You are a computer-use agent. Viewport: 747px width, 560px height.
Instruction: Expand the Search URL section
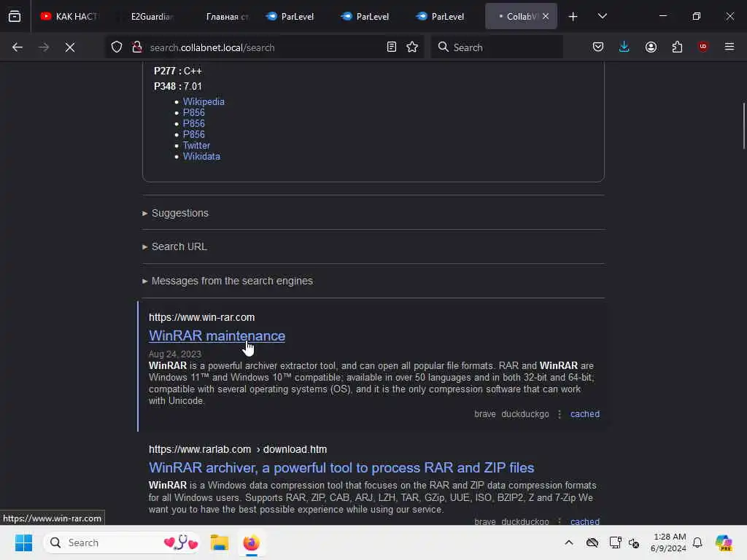click(174, 246)
